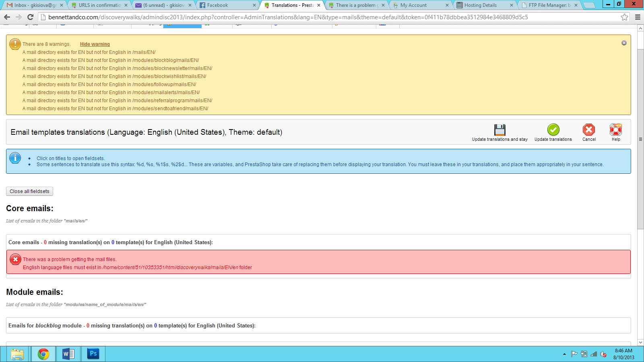
Task: Click the network connection tray icon next to the flag
Action: point(584,354)
